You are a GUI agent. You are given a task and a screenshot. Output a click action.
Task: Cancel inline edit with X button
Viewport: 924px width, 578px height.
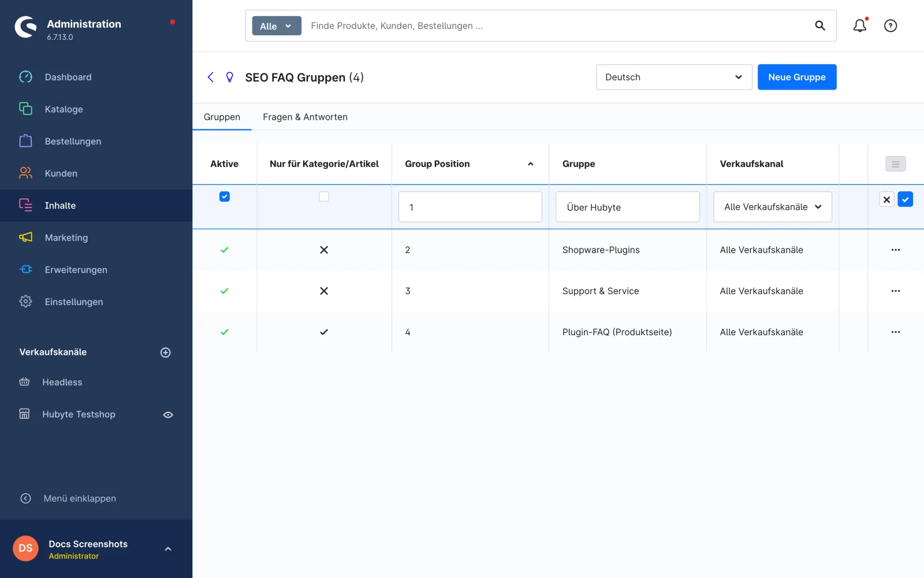[x=886, y=199]
